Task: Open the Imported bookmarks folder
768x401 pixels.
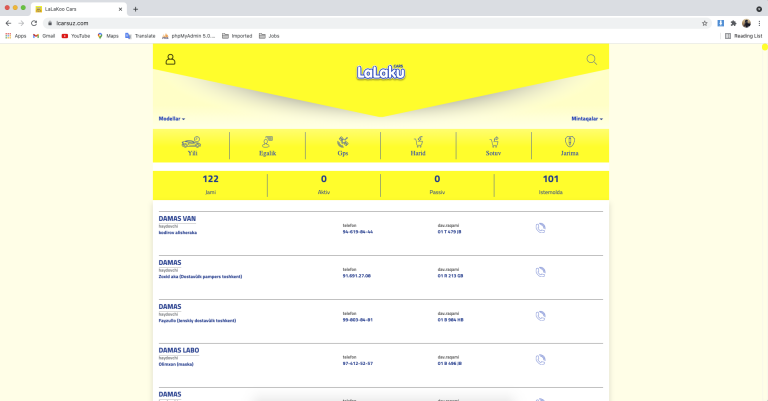Action: pos(237,36)
